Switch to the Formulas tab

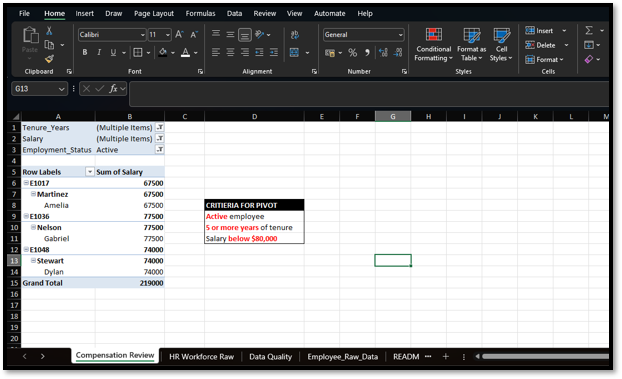coord(200,13)
